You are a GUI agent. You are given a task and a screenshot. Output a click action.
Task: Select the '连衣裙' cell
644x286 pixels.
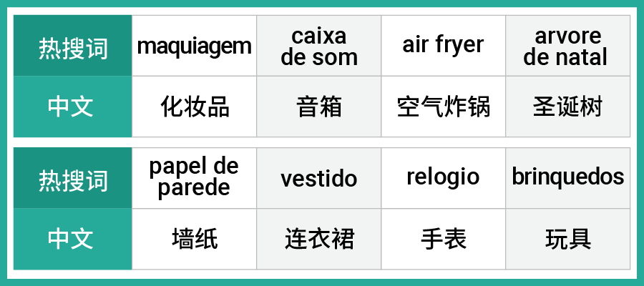pos(318,239)
